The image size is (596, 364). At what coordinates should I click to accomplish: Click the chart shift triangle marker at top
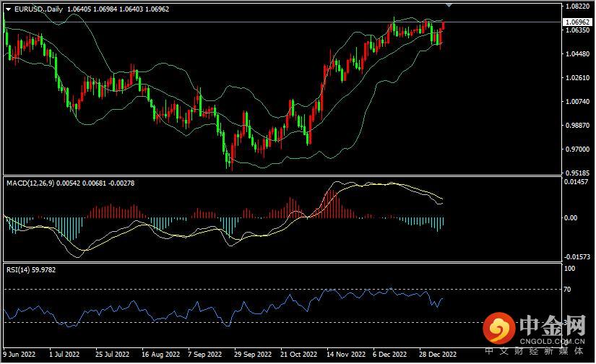[450, 4]
